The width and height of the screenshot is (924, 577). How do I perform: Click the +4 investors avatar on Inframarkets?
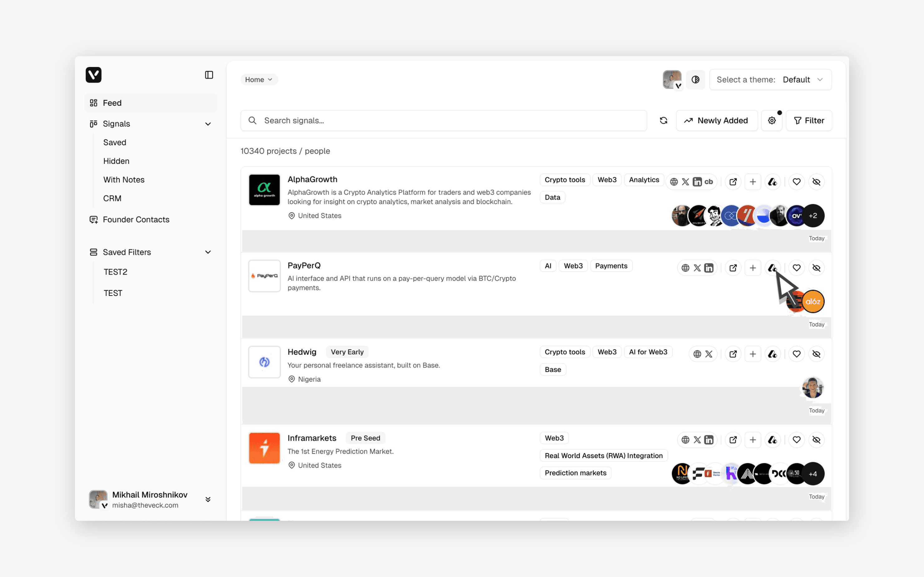[x=813, y=474]
